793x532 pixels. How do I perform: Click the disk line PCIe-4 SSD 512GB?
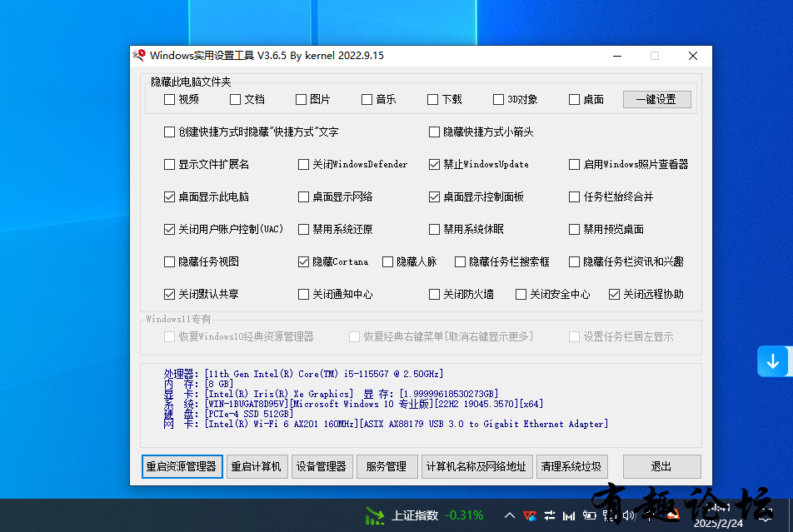(228, 414)
